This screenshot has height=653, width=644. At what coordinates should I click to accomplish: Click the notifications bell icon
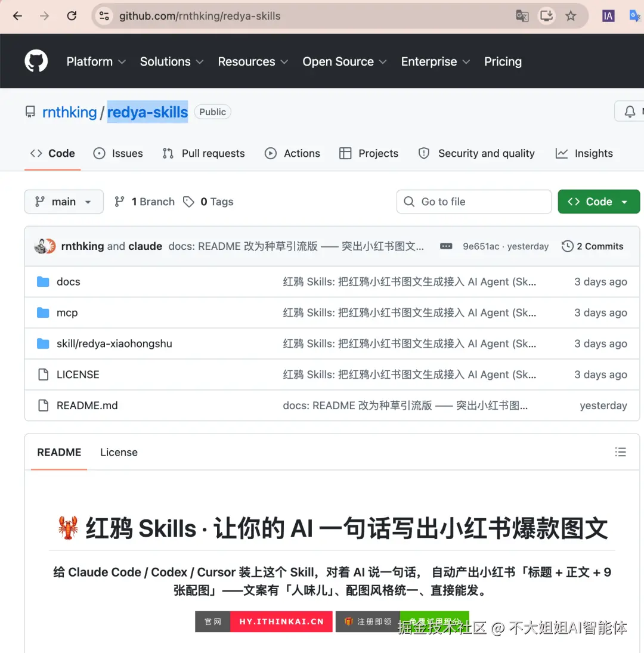coord(630,112)
